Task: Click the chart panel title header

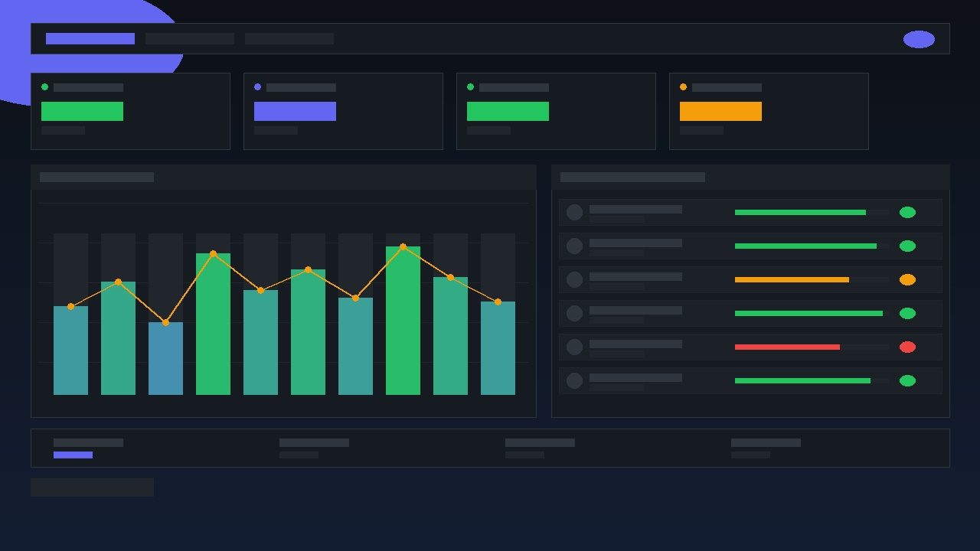Action: click(283, 177)
